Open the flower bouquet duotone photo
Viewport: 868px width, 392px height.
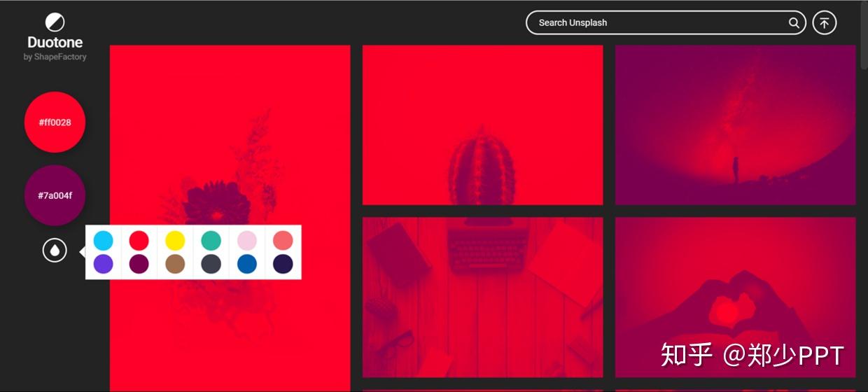click(230, 218)
